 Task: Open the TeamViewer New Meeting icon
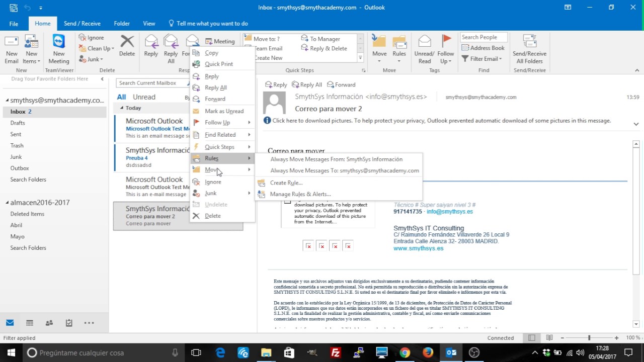(58, 49)
